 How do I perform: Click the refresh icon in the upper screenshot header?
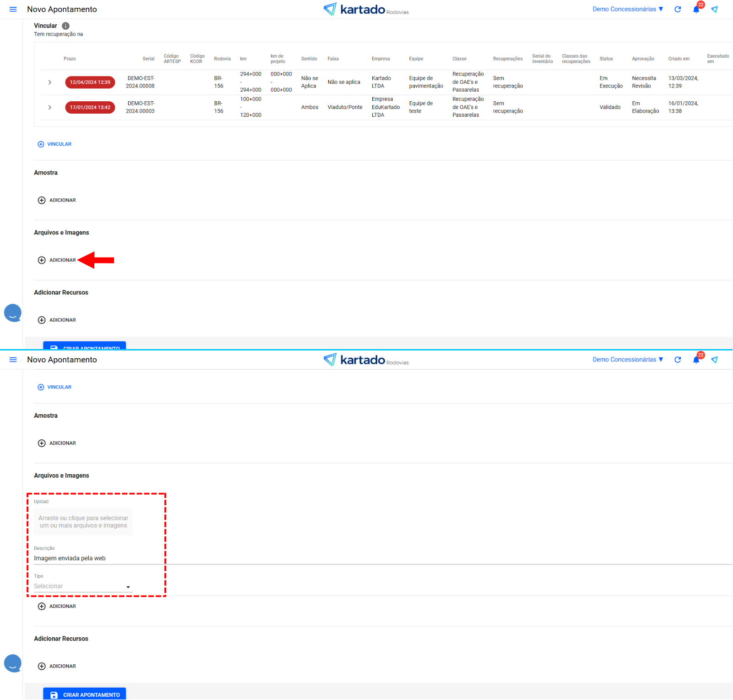pyautogui.click(x=678, y=10)
